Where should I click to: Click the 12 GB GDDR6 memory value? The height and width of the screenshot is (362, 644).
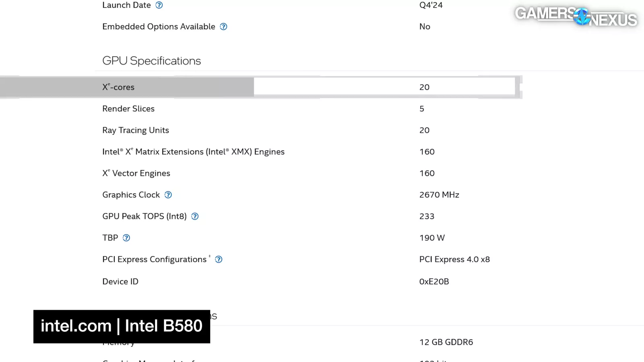pyautogui.click(x=446, y=342)
